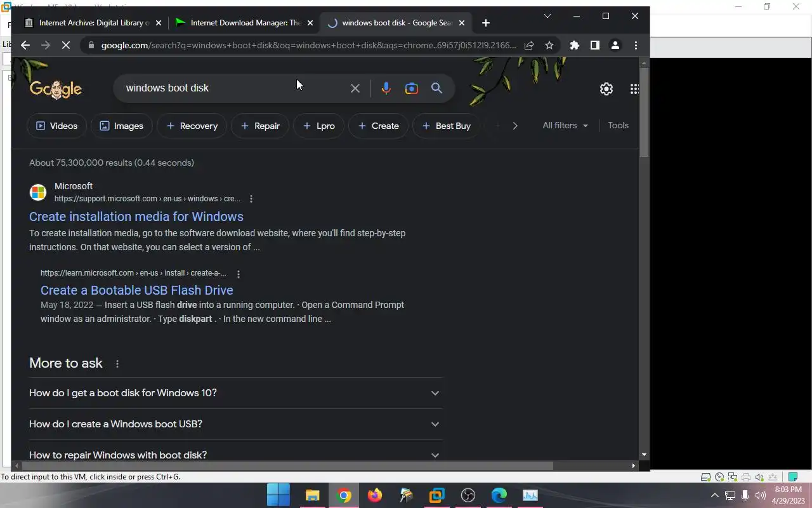Open options for learn.microsoft.com result
Screen dimensions: 812x508
point(239,274)
